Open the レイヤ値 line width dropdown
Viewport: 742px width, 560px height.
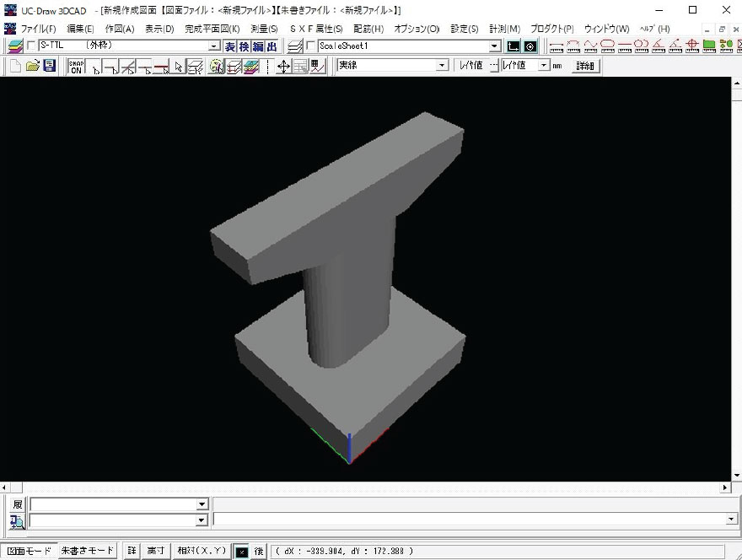point(544,65)
